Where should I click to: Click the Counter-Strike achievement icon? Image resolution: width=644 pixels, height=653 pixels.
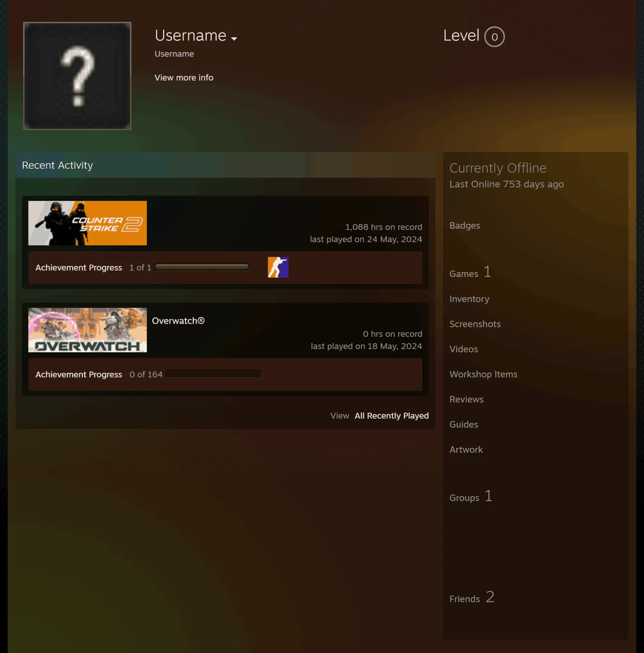(x=278, y=267)
